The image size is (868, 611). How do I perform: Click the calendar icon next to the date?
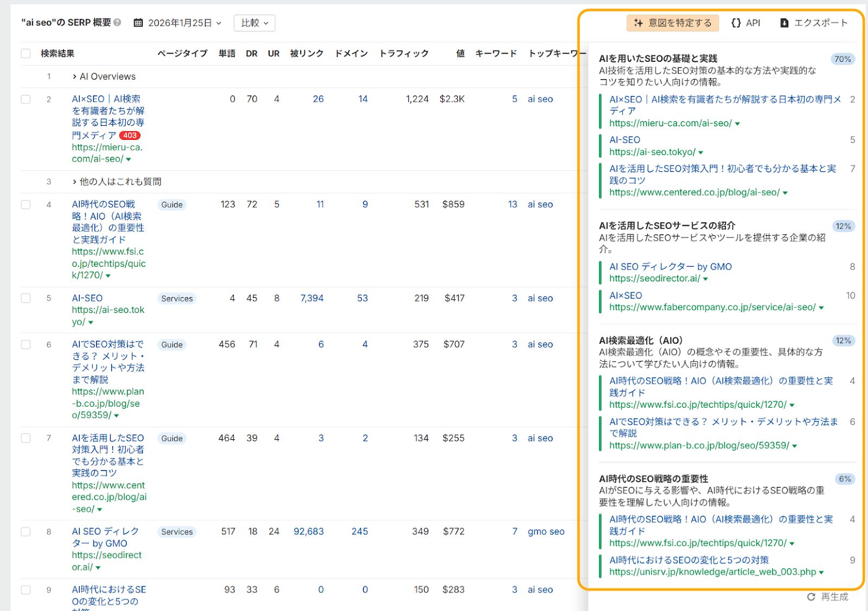tap(138, 23)
